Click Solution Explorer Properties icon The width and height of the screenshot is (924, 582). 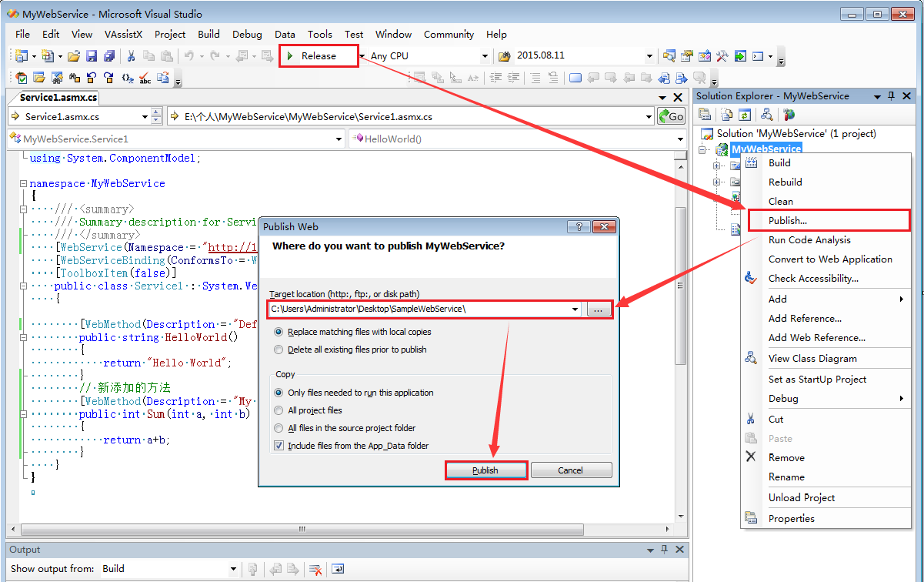(x=705, y=115)
